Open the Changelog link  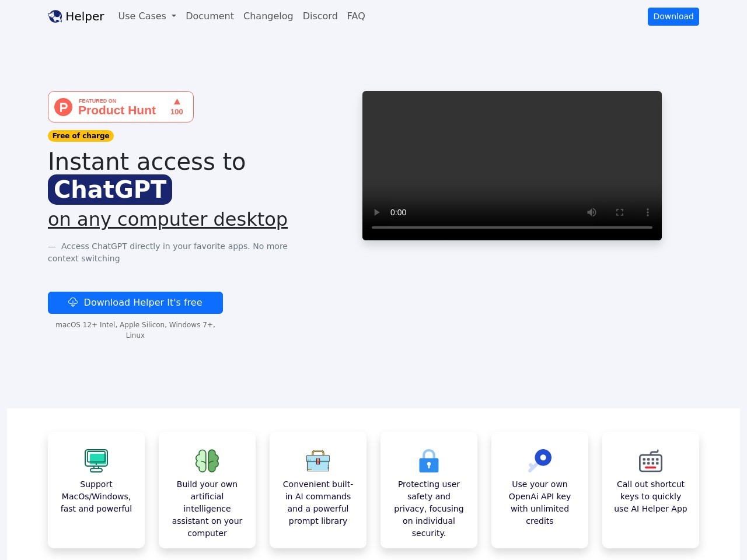click(268, 16)
